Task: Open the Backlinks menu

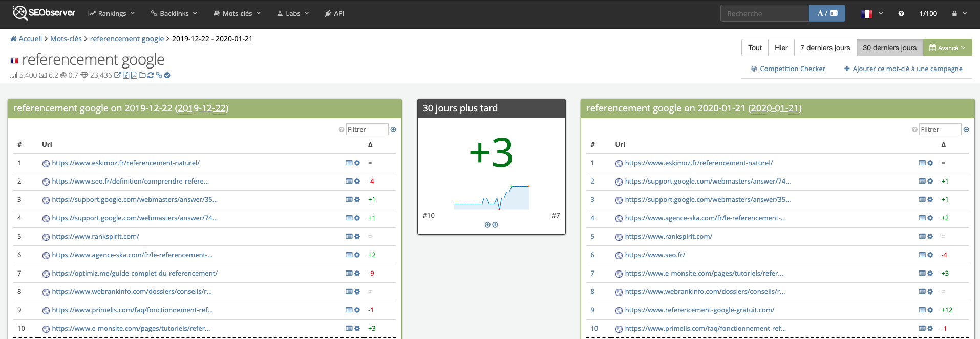Action: click(174, 13)
